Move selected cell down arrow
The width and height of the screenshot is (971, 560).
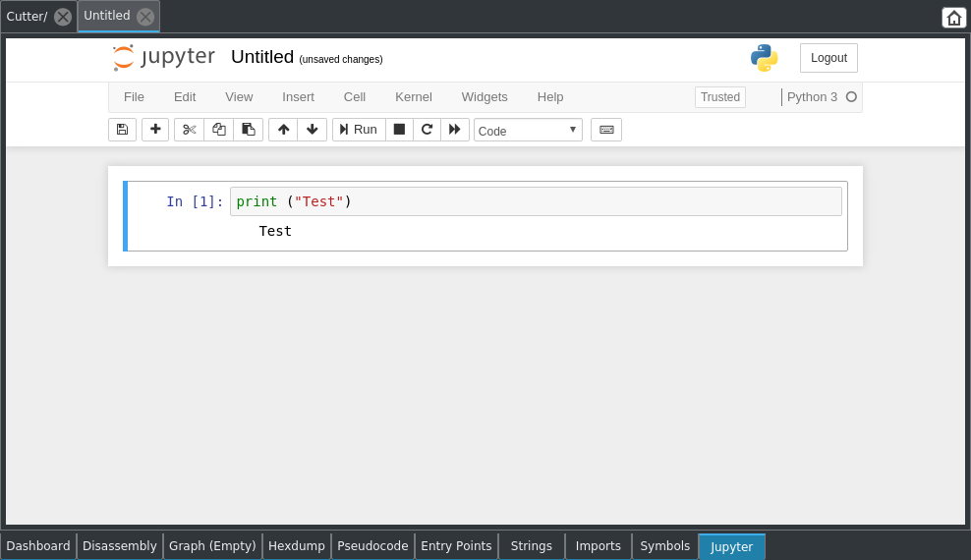(313, 130)
